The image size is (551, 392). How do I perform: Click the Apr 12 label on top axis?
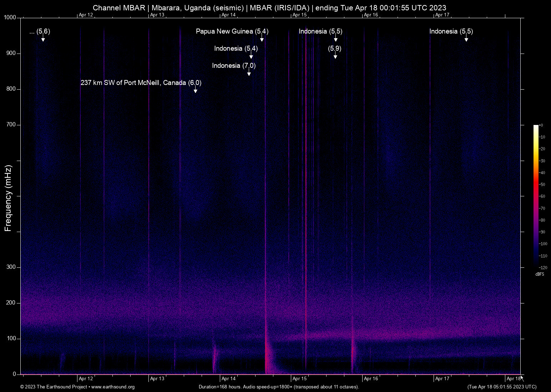click(86, 15)
